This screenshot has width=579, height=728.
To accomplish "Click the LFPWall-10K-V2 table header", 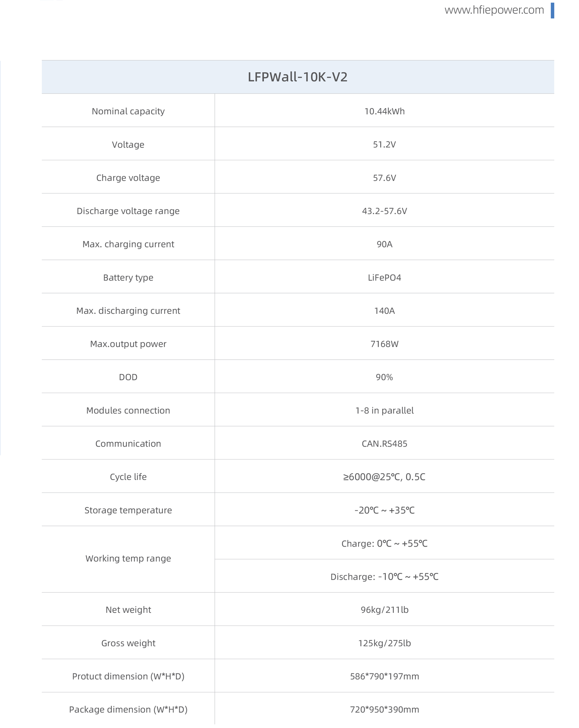I will [298, 77].
